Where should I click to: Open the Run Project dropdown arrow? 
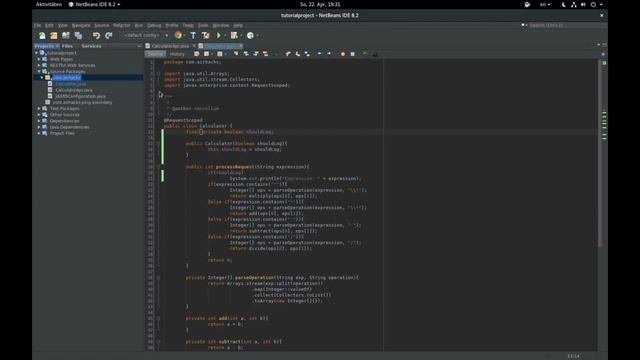225,36
